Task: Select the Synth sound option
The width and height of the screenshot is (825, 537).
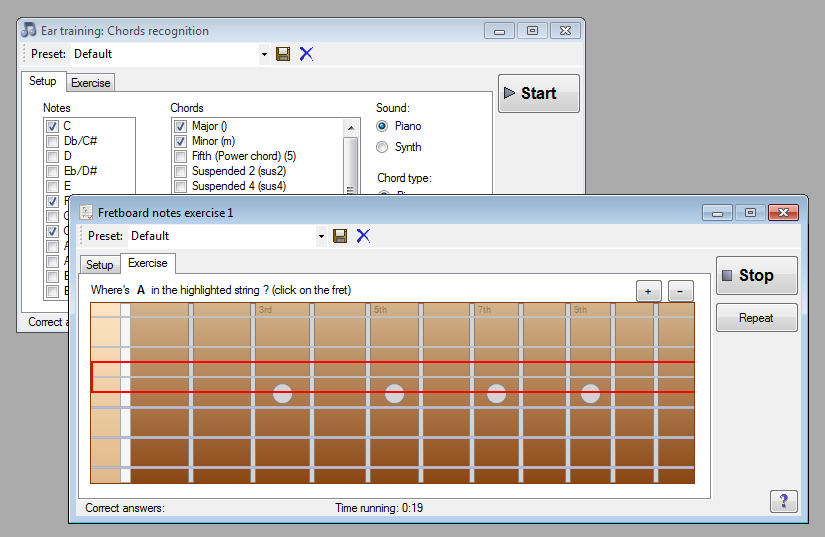Action: click(382, 147)
